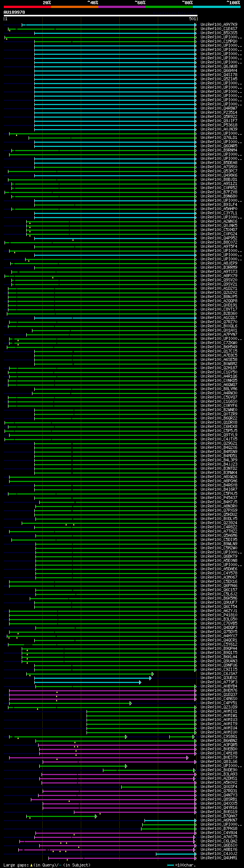Open hit UniRef100_P53618
Image resolution: width=244 pixels, height=868 pixels.
pyautogui.click(x=219, y=125)
